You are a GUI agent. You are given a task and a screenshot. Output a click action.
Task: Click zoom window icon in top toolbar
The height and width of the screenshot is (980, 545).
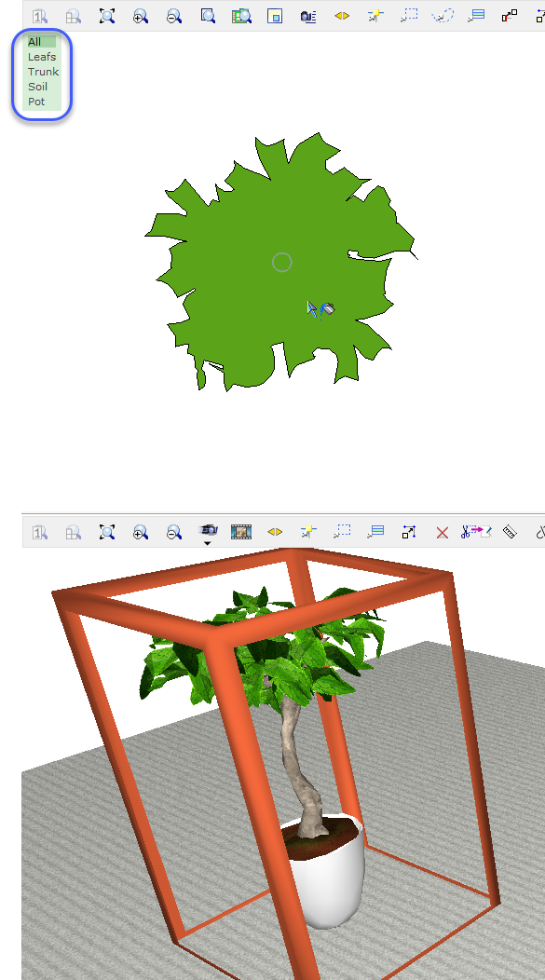(x=208, y=16)
